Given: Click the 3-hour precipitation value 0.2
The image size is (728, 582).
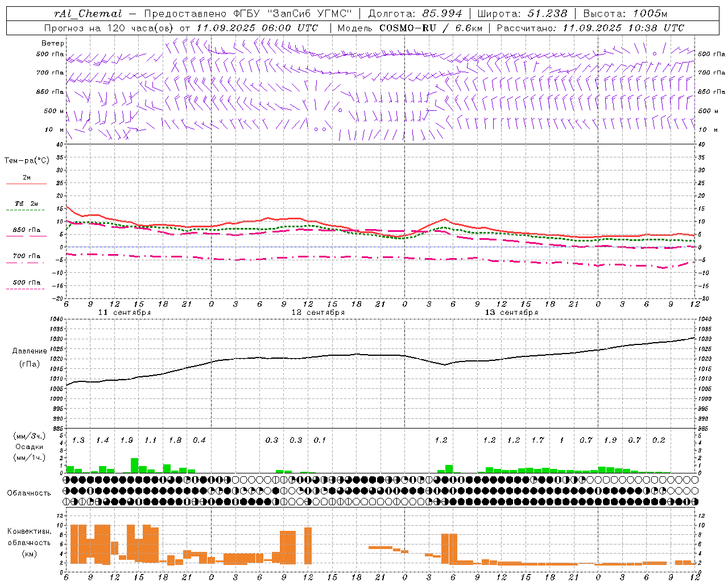Looking at the screenshot, I should 658,440.
